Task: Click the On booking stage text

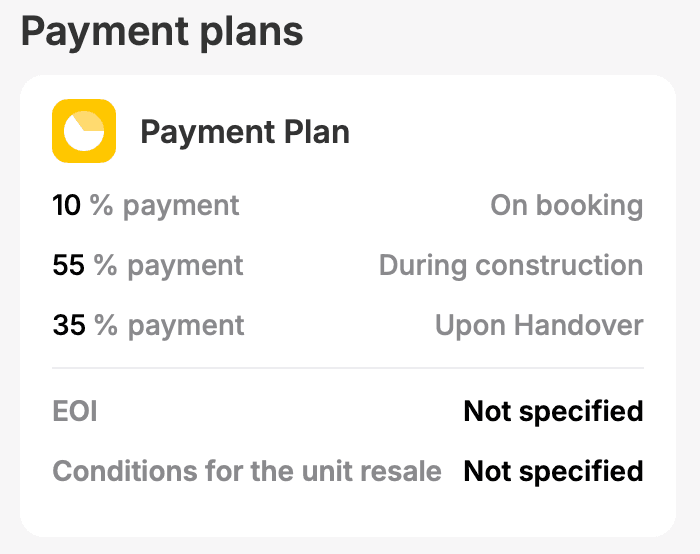Action: [x=567, y=206]
